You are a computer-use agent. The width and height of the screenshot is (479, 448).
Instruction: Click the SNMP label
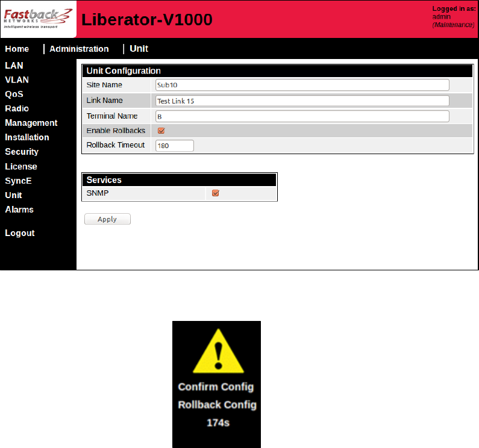tap(98, 193)
